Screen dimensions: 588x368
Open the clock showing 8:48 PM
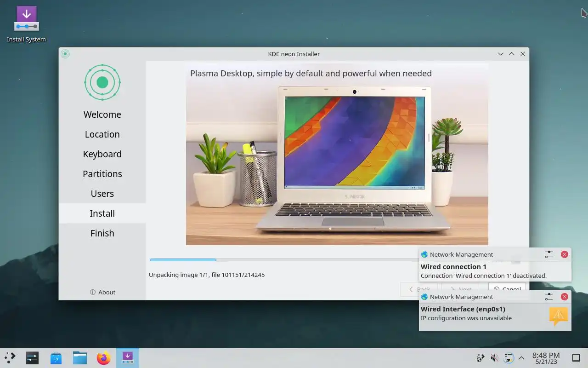[x=546, y=358]
